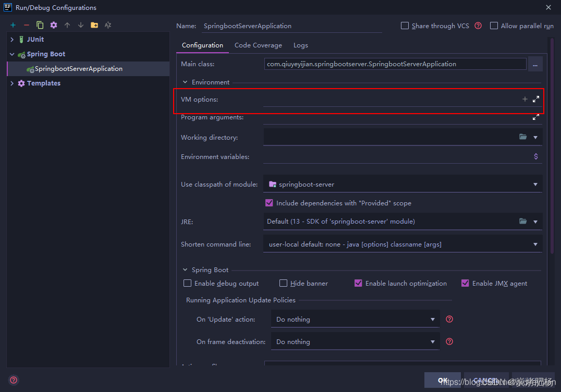Expand the Templates tree item
This screenshot has width=561, height=392.
[12, 83]
